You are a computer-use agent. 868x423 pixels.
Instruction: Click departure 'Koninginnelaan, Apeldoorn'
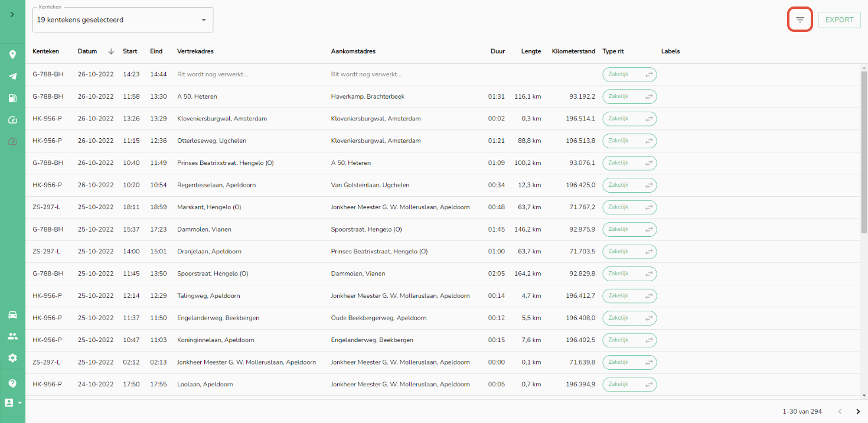pos(216,340)
